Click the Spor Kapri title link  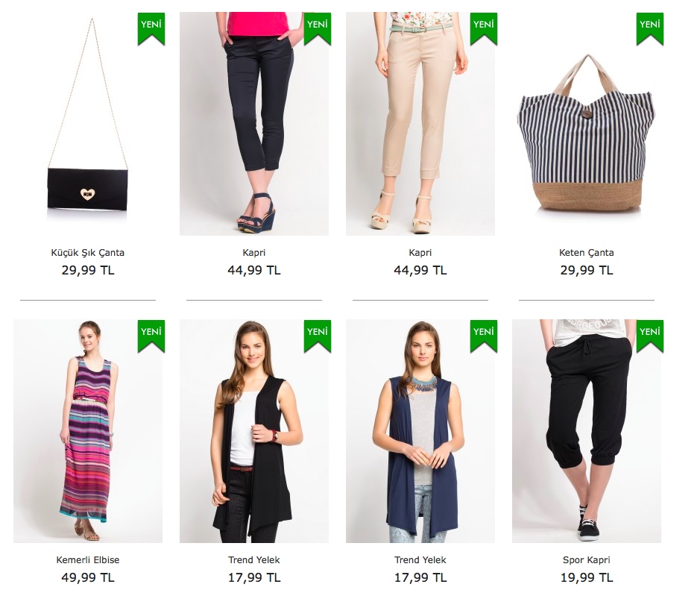[587, 559]
